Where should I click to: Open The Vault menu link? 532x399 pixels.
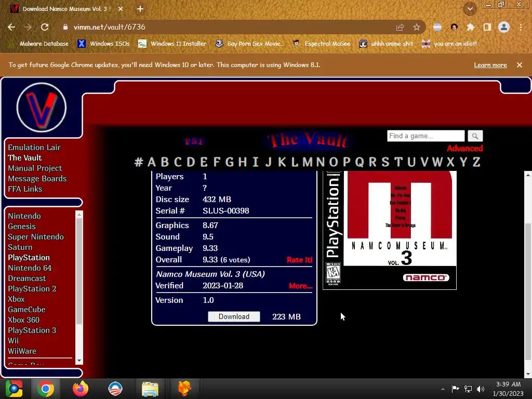coord(25,158)
